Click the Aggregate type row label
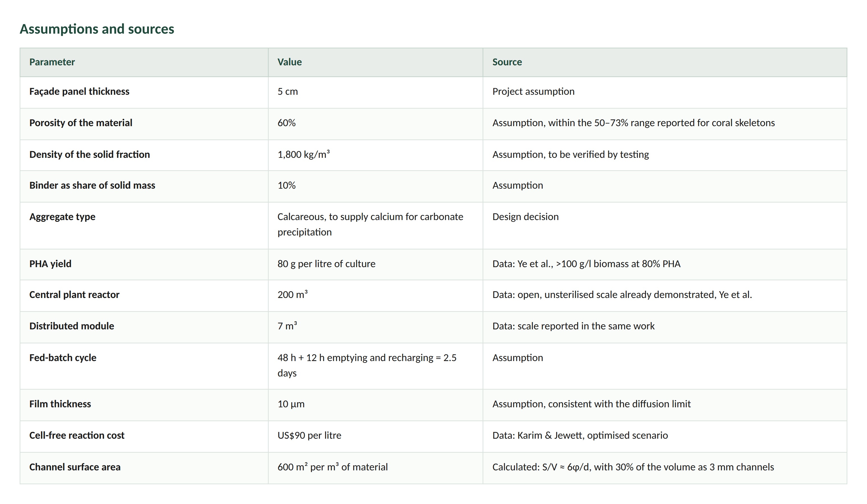Viewport: 867px width, 504px height. [x=62, y=217]
